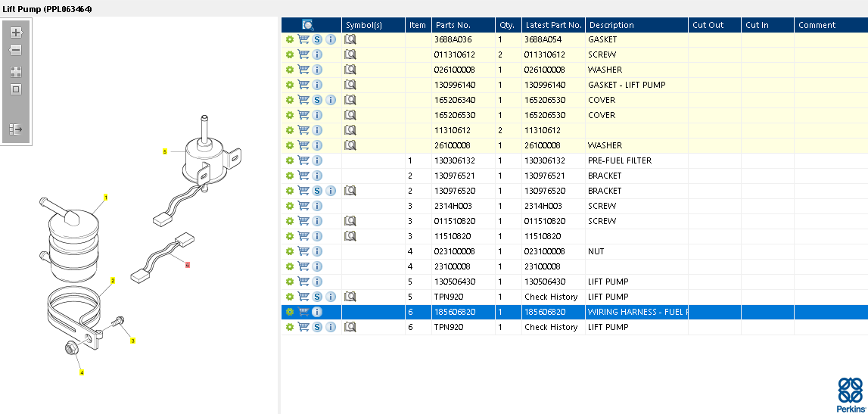Open symbol book icon for part 26100008

(x=350, y=145)
